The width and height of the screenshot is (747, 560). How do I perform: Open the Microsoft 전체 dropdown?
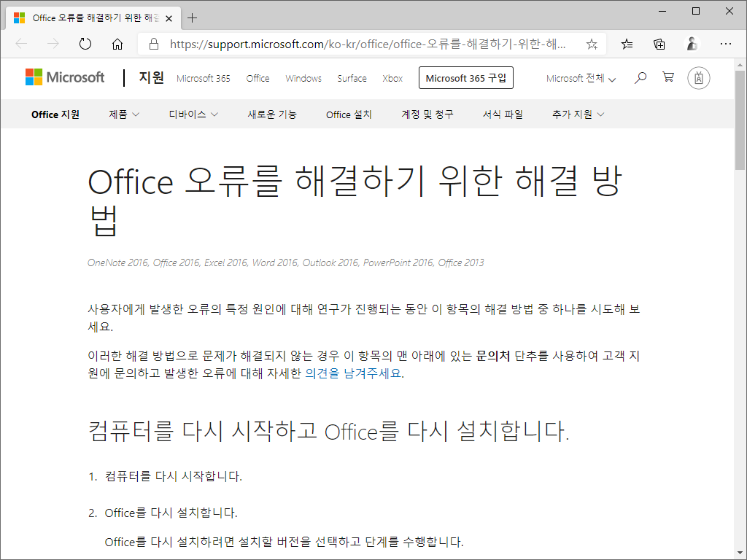pyautogui.click(x=579, y=77)
